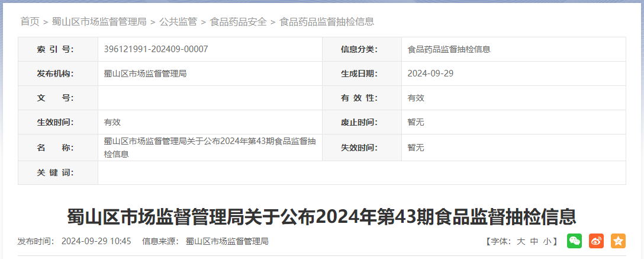
Task: Open 蜀山区市场监督管理局 breadcrumb link
Action: [x=99, y=22]
